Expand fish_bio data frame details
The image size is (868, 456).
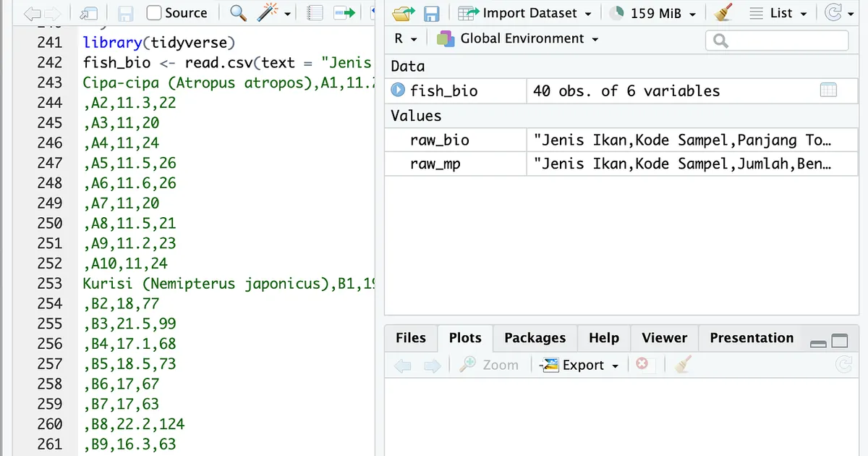(398, 90)
